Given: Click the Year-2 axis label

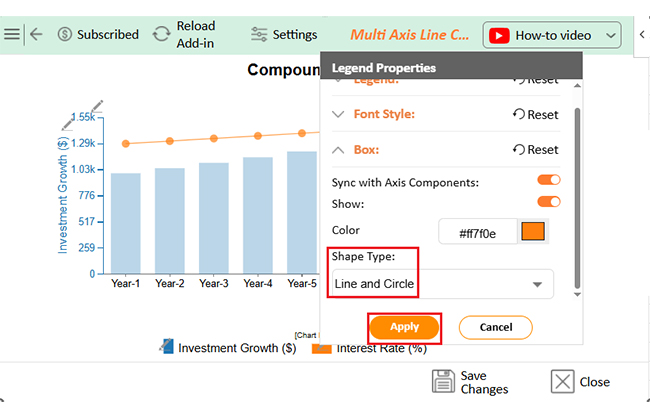Looking at the screenshot, I should tap(170, 283).
